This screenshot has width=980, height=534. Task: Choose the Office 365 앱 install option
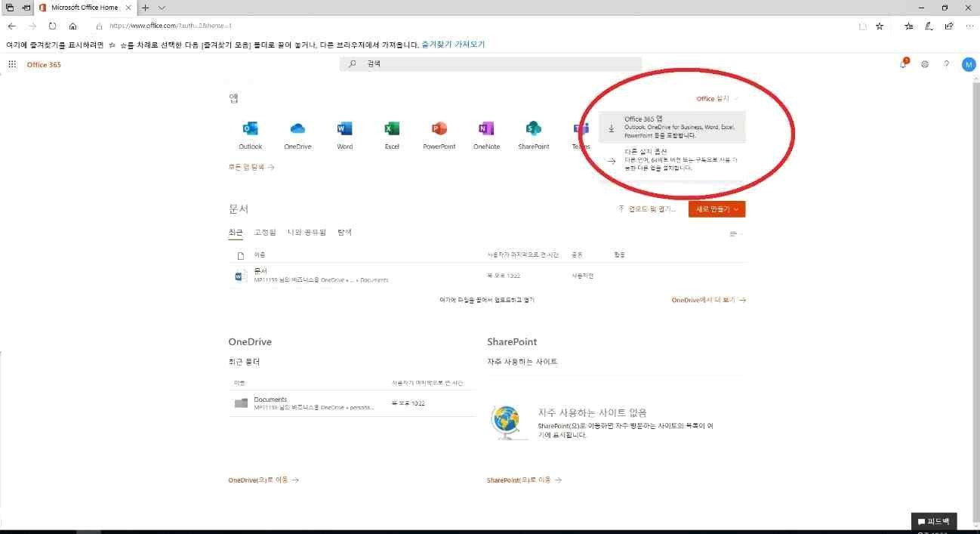672,127
